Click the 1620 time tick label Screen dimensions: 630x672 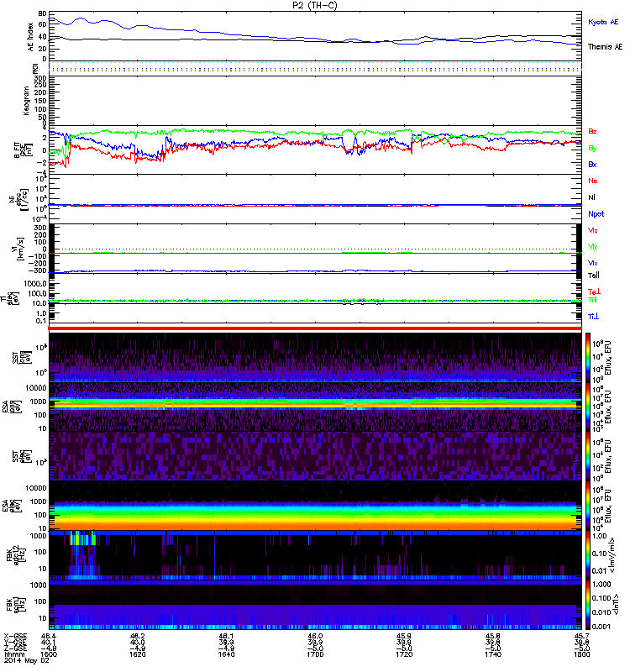[x=138, y=654]
